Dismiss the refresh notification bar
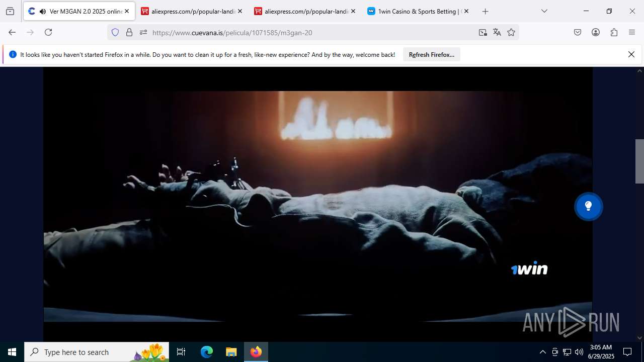The height and width of the screenshot is (362, 644). pos(631,54)
